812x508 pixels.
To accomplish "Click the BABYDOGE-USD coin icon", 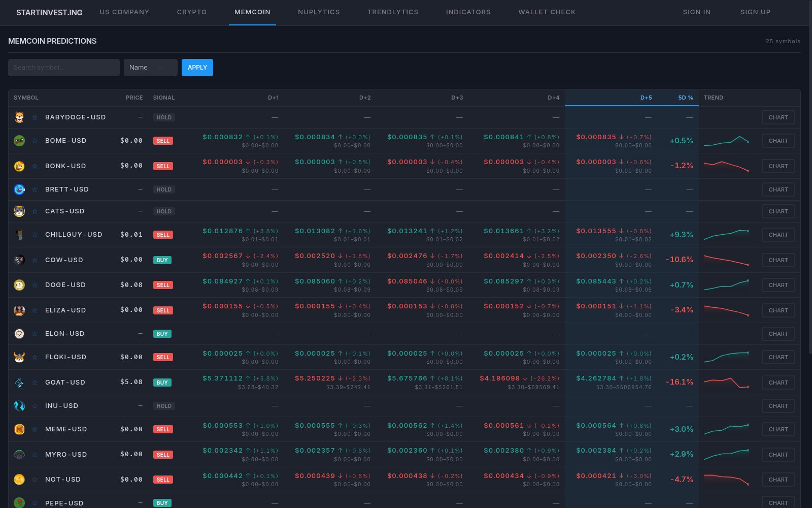I will click(x=19, y=117).
